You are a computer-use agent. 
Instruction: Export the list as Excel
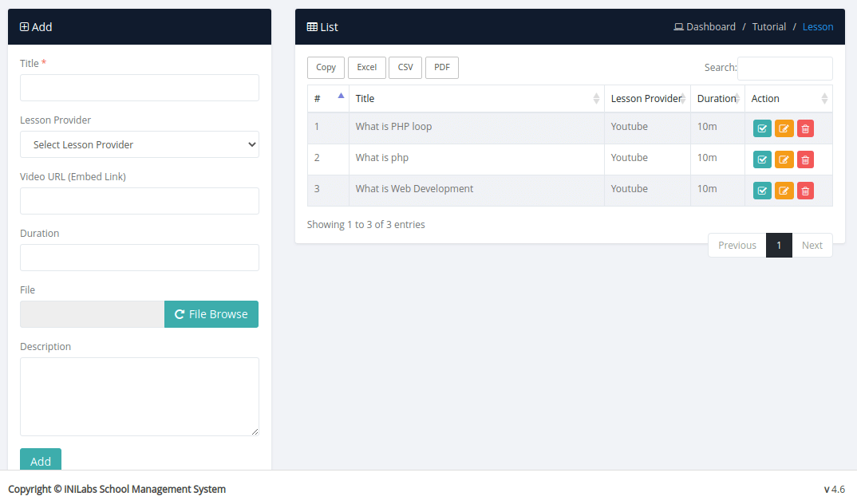(x=366, y=68)
